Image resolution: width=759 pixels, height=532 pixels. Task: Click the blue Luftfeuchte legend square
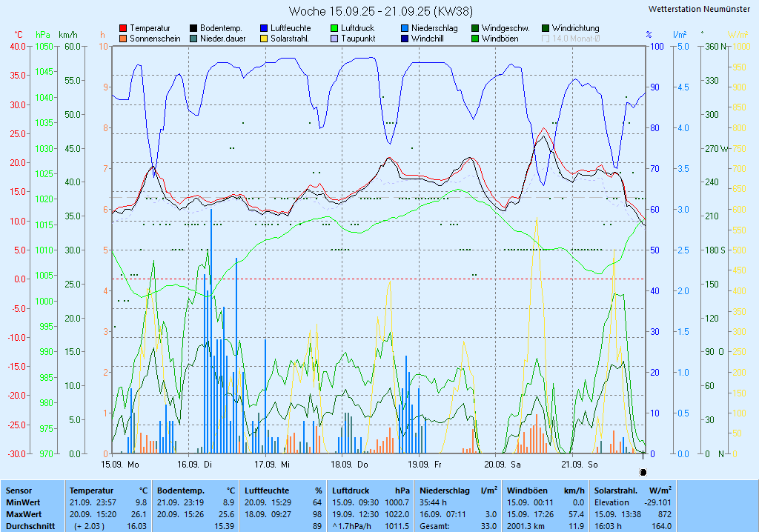click(x=264, y=28)
